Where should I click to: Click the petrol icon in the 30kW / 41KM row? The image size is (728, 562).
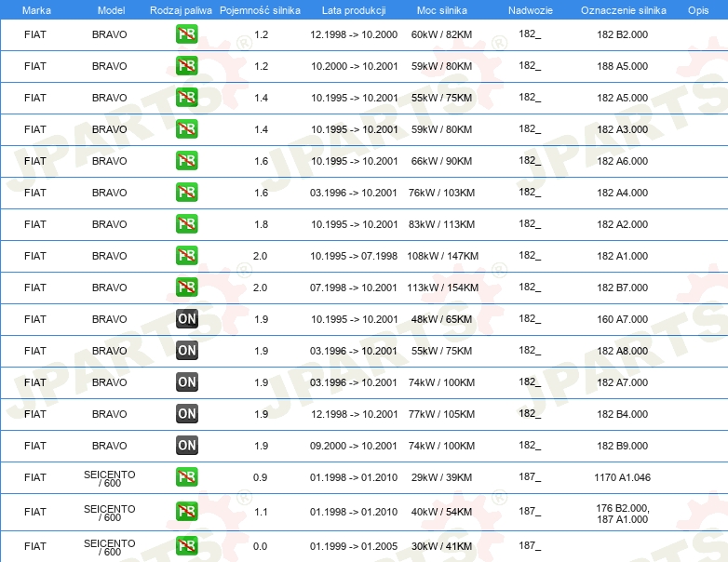pyautogui.click(x=186, y=546)
